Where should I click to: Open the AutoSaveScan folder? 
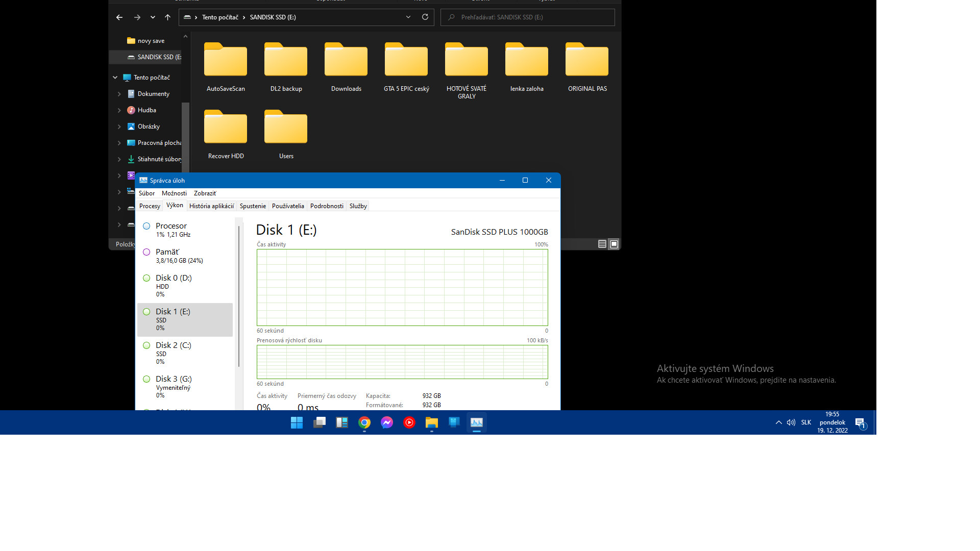[226, 67]
